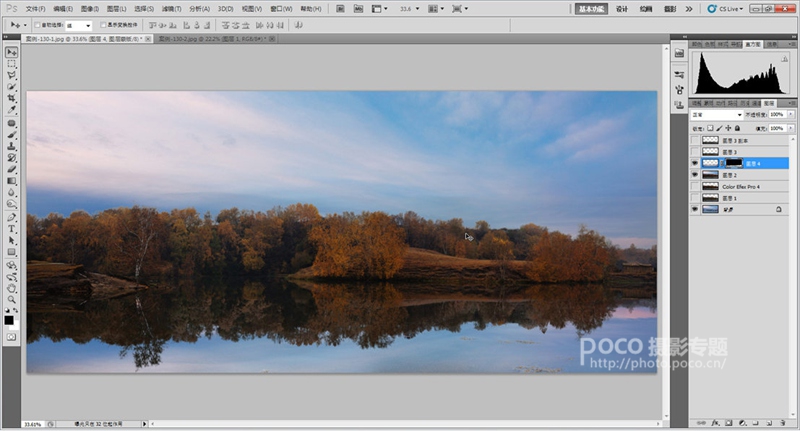
Task: Select the Move tool in the toolbox
Action: click(11, 53)
